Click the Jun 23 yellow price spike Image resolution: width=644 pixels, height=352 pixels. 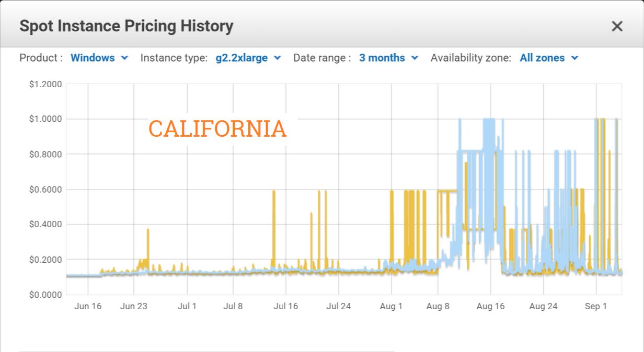[148, 240]
